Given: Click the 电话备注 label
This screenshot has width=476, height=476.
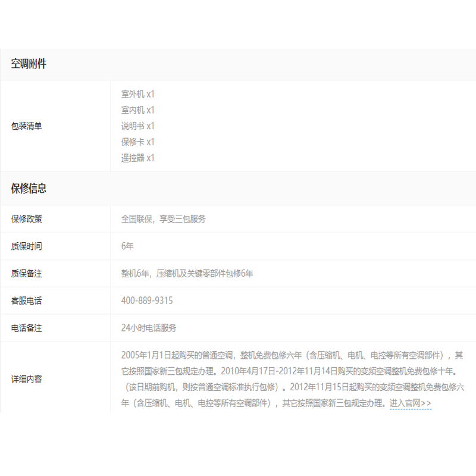Looking at the screenshot, I should pos(26,328).
